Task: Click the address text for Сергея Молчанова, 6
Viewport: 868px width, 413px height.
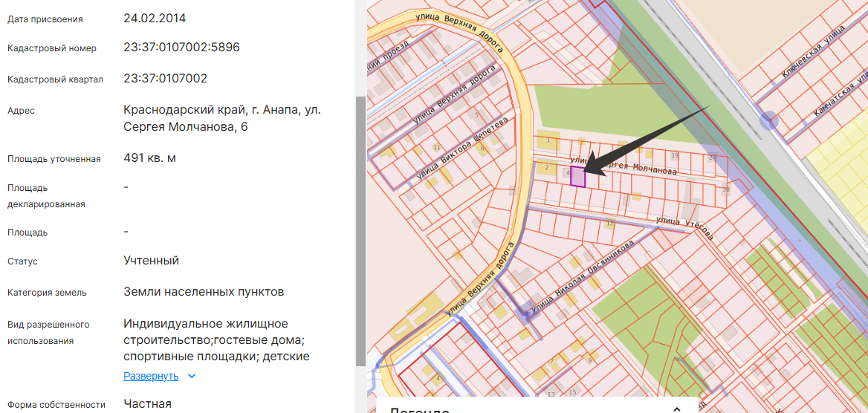Action: (222, 118)
